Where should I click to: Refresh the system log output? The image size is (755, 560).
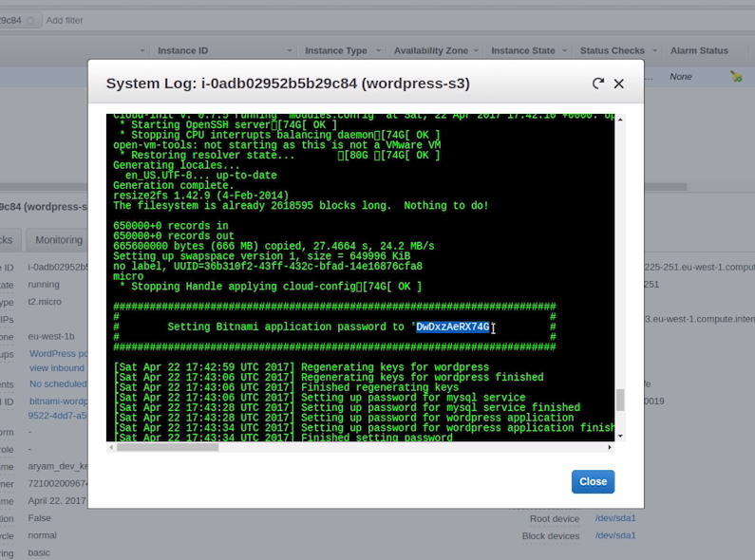(x=597, y=84)
